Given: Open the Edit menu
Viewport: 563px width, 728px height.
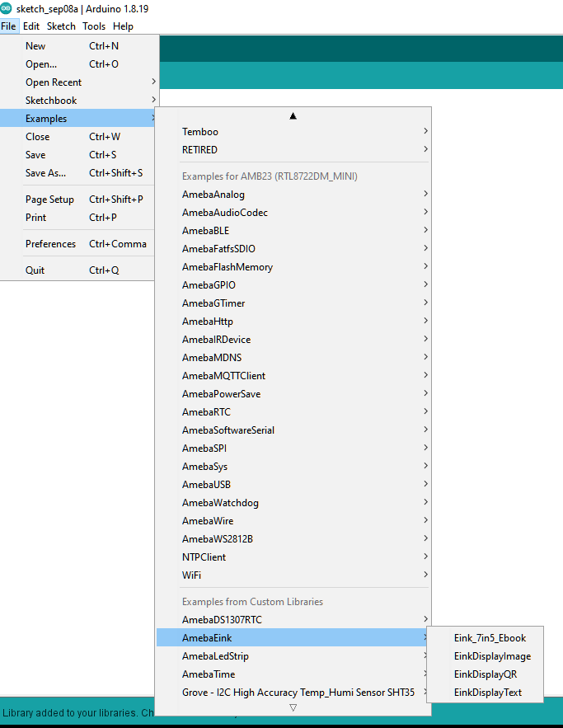Looking at the screenshot, I should (x=31, y=26).
